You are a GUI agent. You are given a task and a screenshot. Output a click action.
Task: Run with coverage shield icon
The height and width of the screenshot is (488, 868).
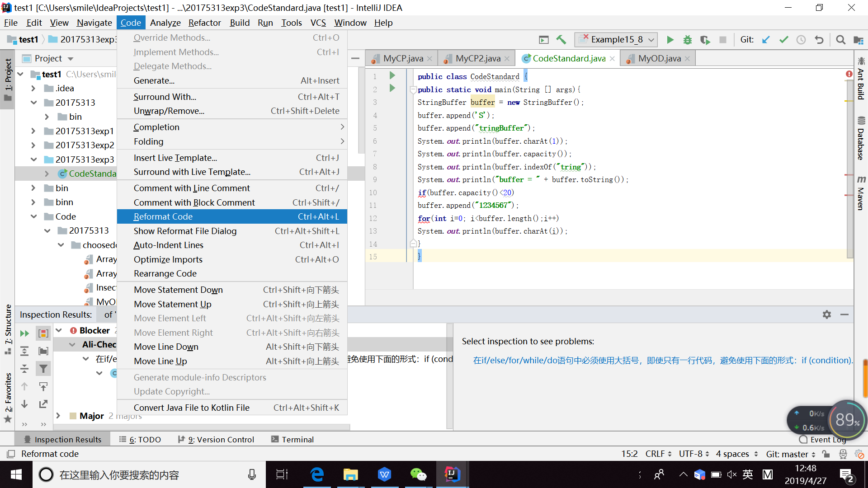point(705,40)
